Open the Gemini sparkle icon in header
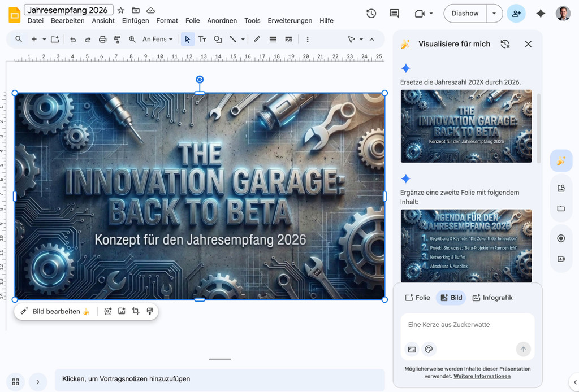Screen dimensions: 579x392 [541, 14]
